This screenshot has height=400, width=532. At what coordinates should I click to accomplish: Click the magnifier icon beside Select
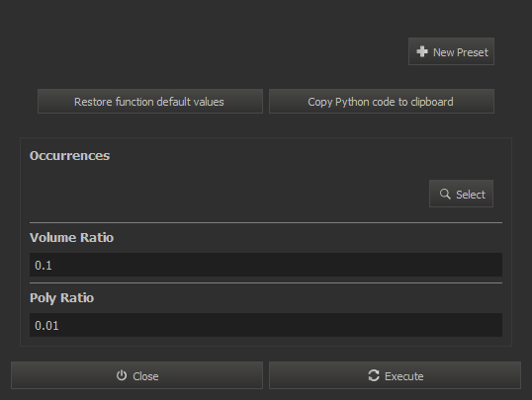click(445, 194)
